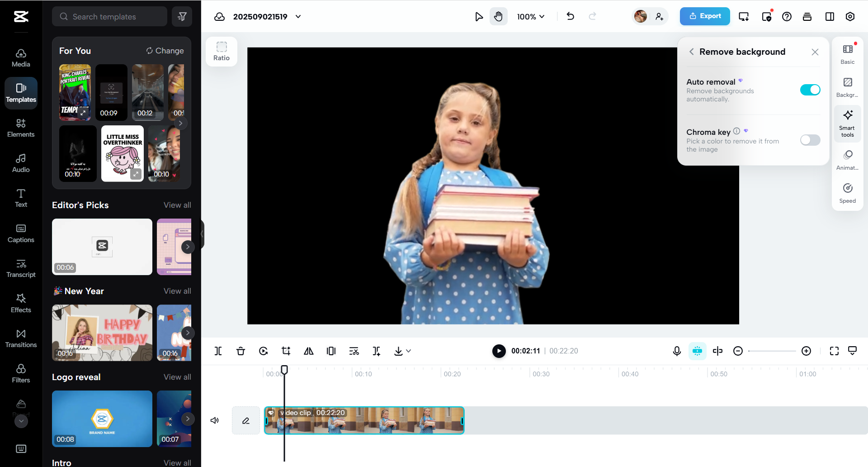Click the Export button
Screen dimensions: 868x467
(705, 16)
